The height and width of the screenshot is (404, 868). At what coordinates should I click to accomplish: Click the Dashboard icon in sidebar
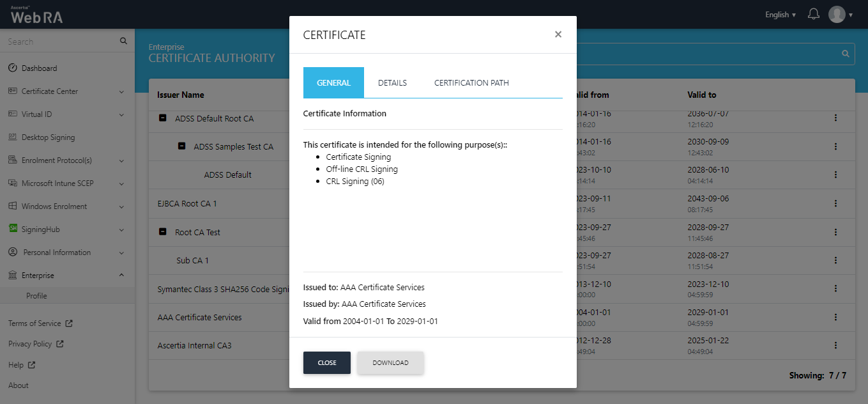[x=12, y=68]
